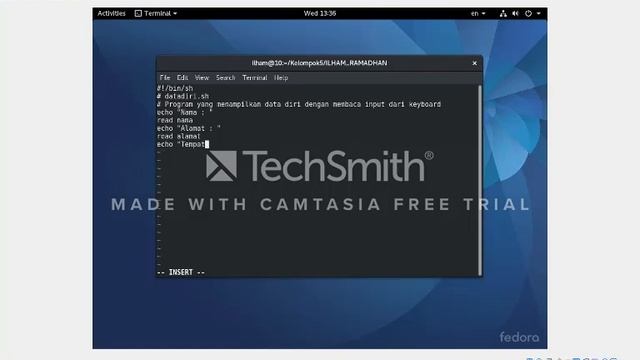The height and width of the screenshot is (360, 640).
Task: Click the line 'read alamat'
Action: point(179,136)
